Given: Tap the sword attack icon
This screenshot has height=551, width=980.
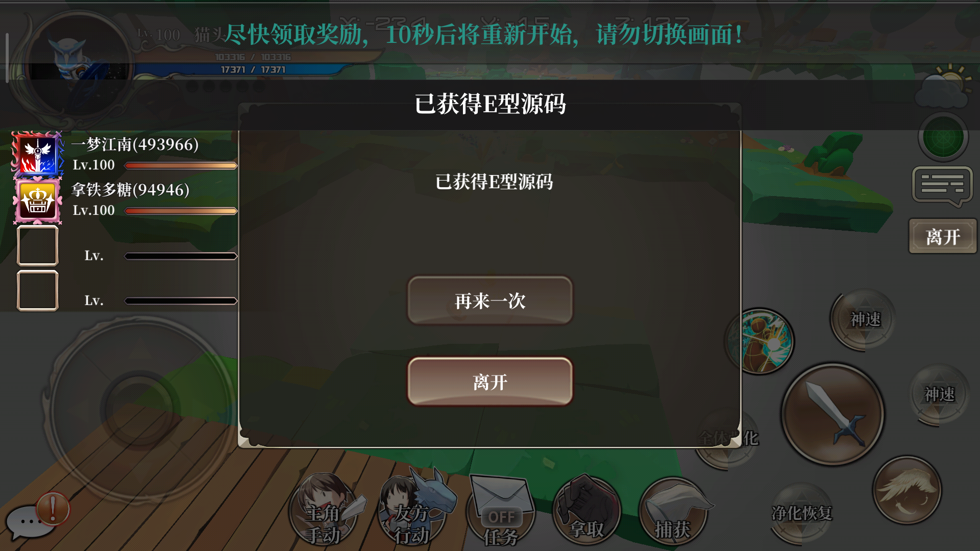Looking at the screenshot, I should pyautogui.click(x=832, y=414).
